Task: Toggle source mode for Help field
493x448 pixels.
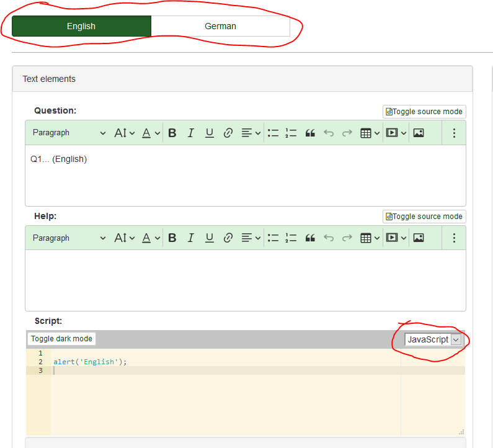Action: (x=424, y=217)
